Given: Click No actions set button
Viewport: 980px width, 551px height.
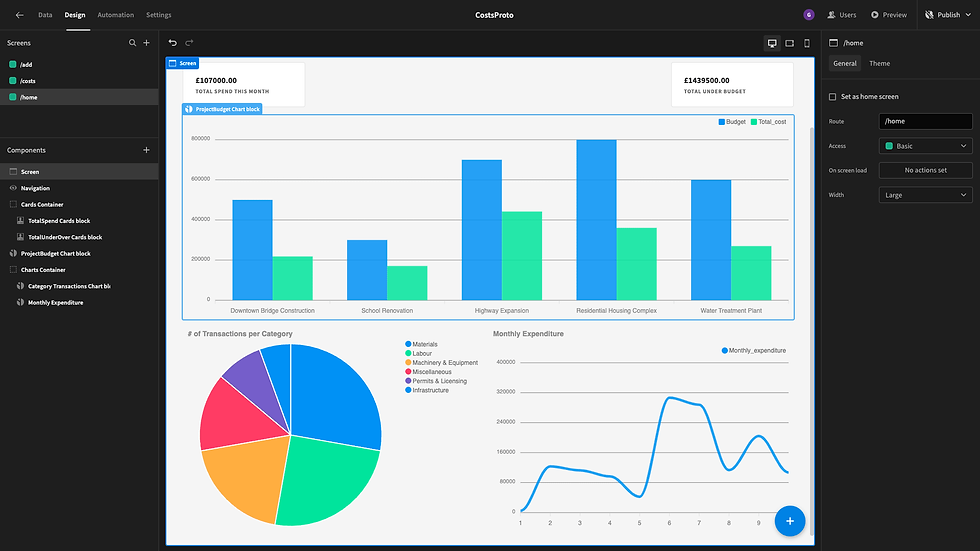Looking at the screenshot, I should tap(926, 170).
